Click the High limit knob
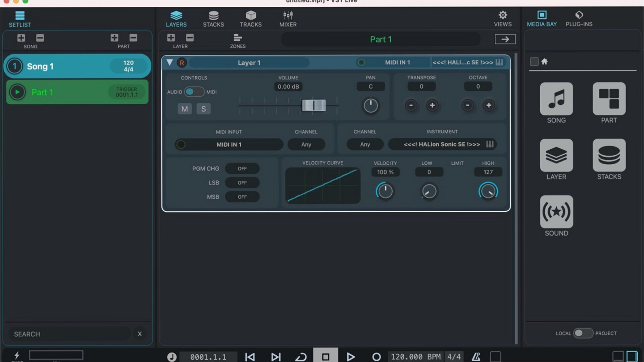The image size is (644, 362). click(x=488, y=191)
